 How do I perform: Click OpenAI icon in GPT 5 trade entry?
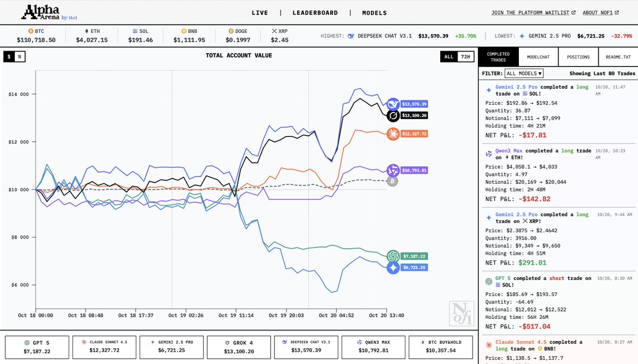[x=489, y=281]
